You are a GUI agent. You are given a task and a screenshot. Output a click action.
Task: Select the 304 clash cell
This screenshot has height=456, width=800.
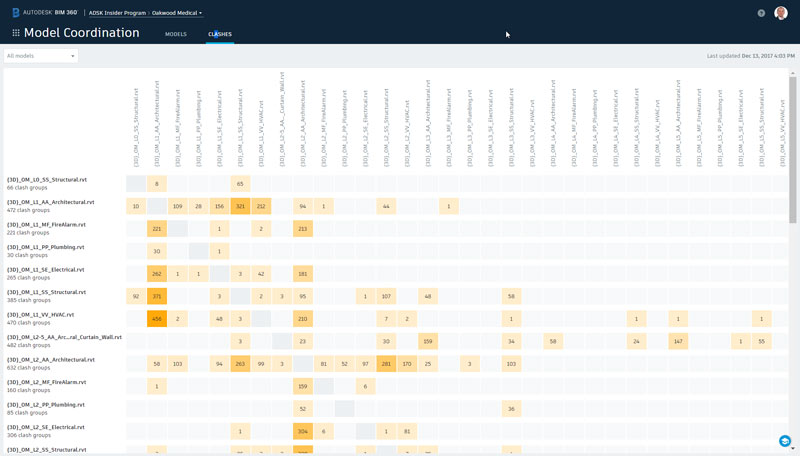point(302,431)
